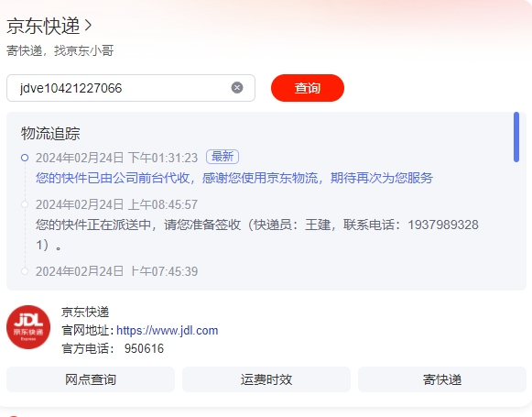Select the 08:45:57 tracking timeline marker
This screenshot has height=417, width=532.
point(25,204)
